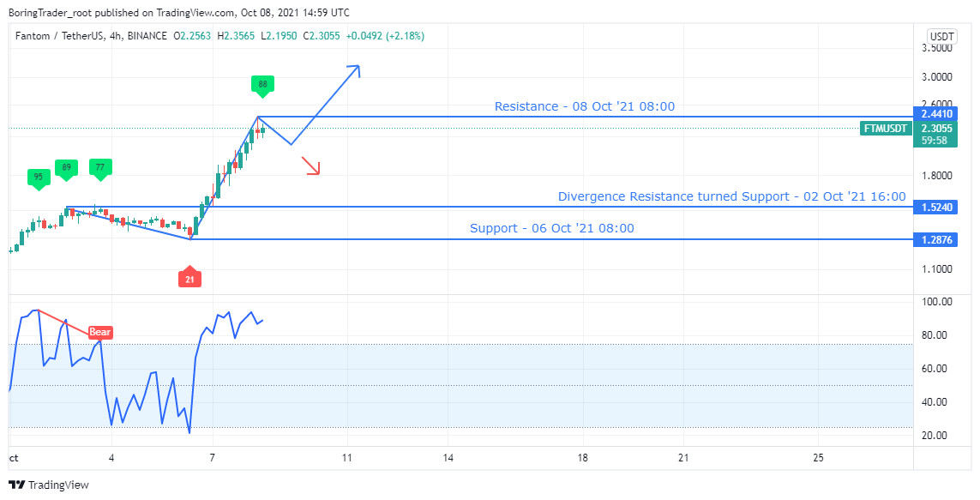Select the 4h interval label

115,36
